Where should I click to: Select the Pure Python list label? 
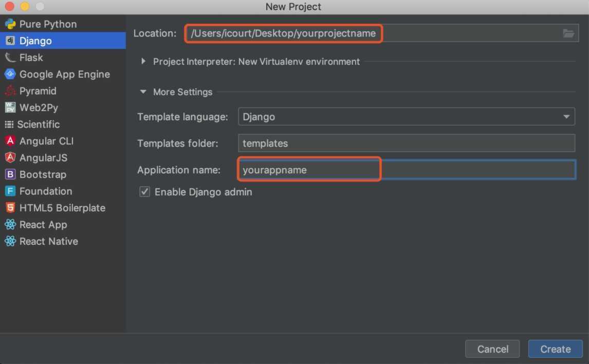48,24
